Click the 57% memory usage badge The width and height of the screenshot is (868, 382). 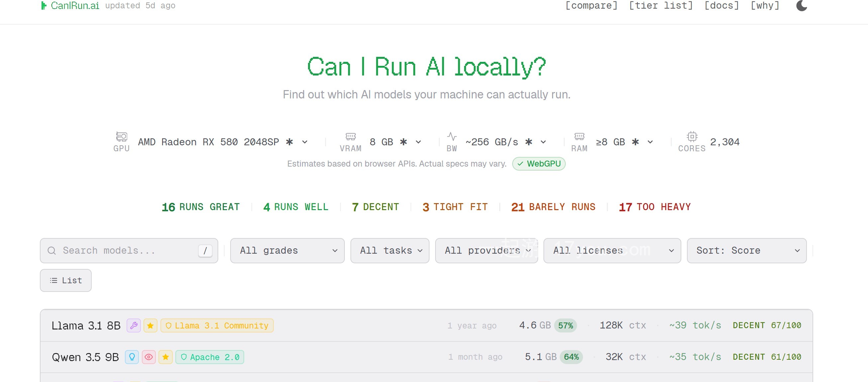(565, 325)
